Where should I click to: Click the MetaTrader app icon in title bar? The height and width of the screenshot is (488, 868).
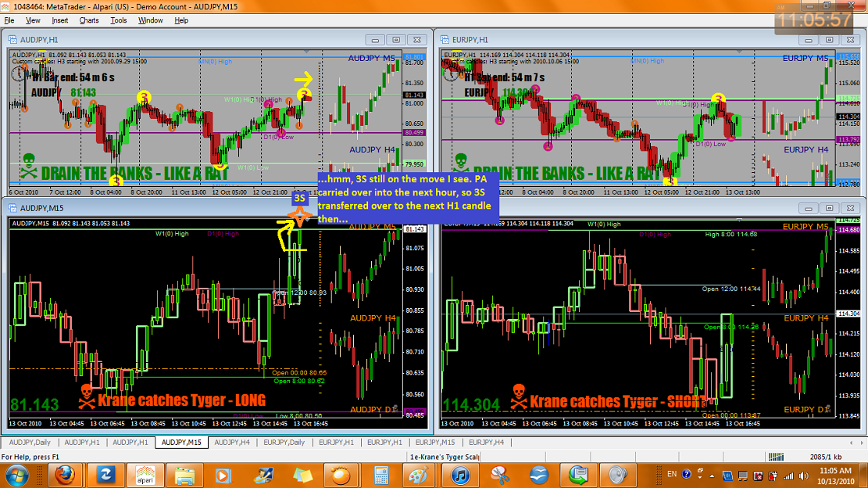5,6
